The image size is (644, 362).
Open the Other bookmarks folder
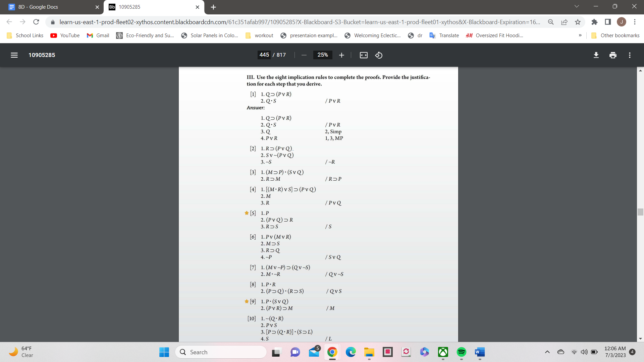[x=615, y=35]
